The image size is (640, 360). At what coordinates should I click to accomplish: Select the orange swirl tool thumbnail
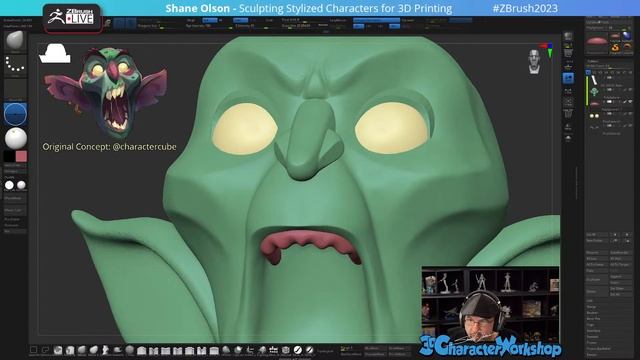point(616,48)
